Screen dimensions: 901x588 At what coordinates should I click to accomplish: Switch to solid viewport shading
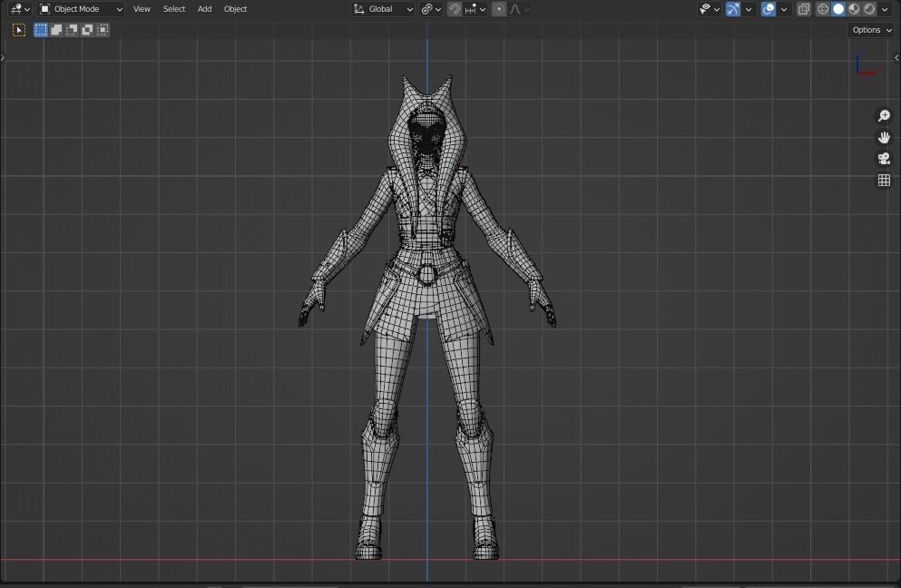tap(838, 9)
